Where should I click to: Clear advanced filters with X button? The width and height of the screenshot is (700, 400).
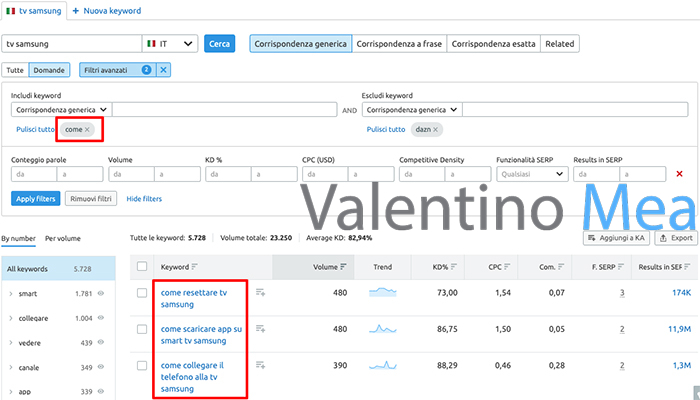[x=163, y=70]
